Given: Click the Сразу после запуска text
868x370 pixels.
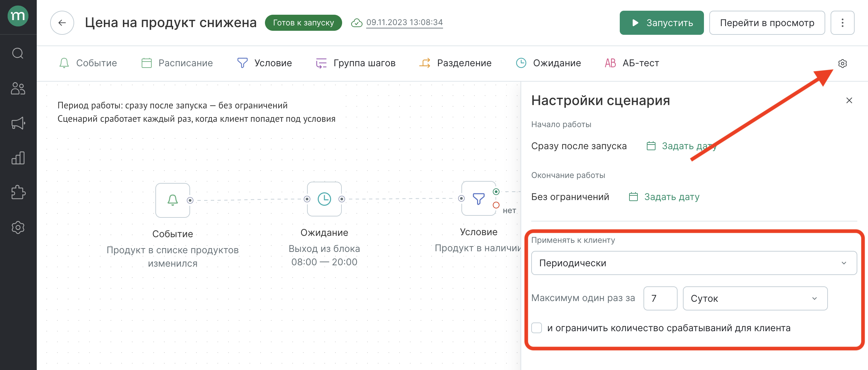Looking at the screenshot, I should pos(579,146).
